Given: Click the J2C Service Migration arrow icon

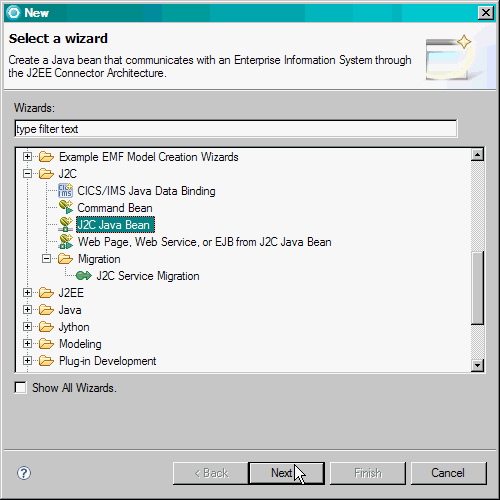Looking at the screenshot, I should pos(83,276).
